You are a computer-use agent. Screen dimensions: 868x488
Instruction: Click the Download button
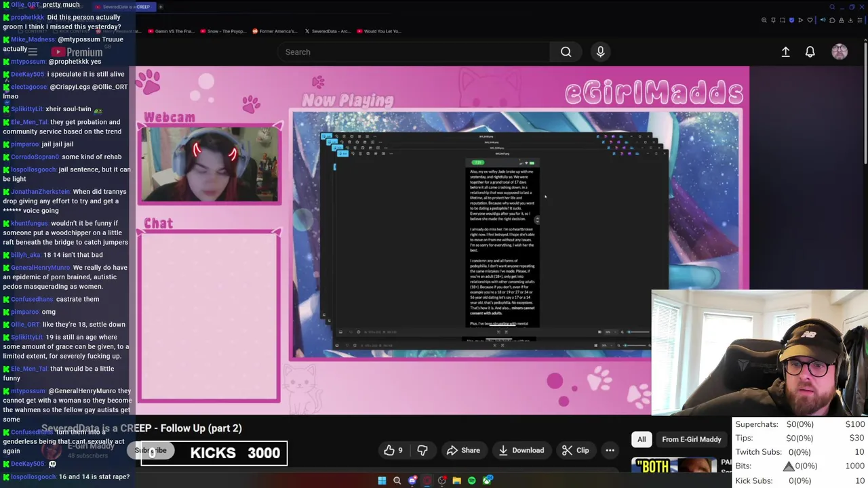[521, 450]
